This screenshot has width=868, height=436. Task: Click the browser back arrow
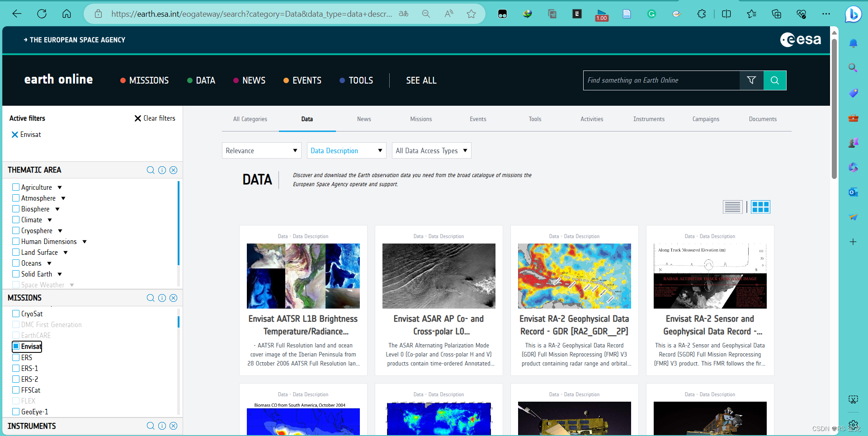coord(17,14)
